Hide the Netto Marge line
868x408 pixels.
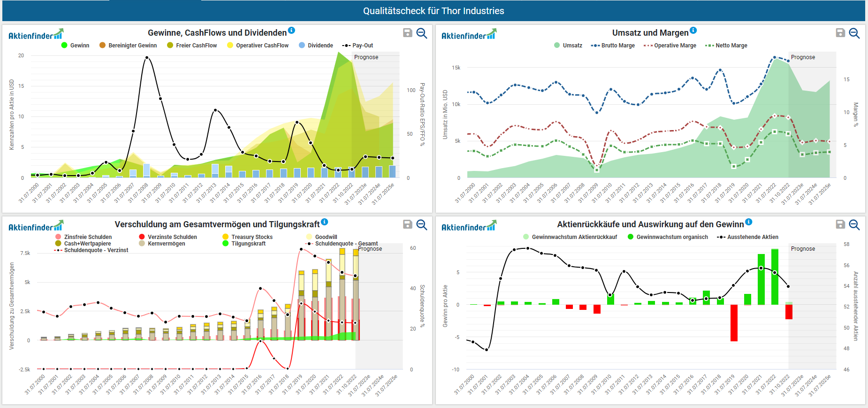pyautogui.click(x=726, y=46)
